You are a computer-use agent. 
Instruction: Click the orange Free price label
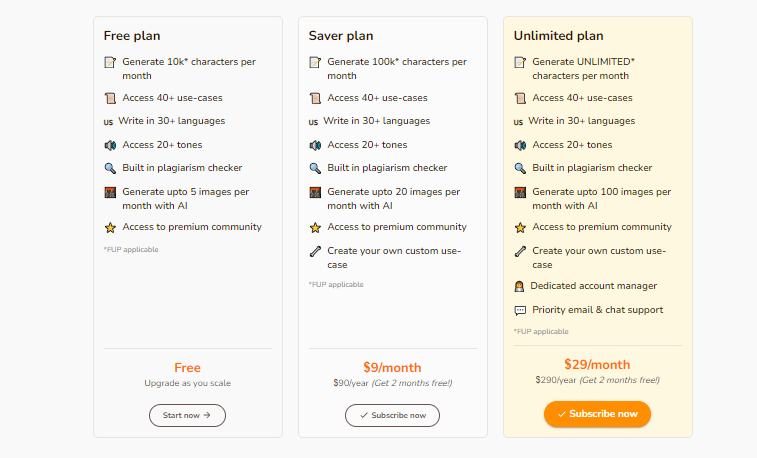pyautogui.click(x=187, y=367)
